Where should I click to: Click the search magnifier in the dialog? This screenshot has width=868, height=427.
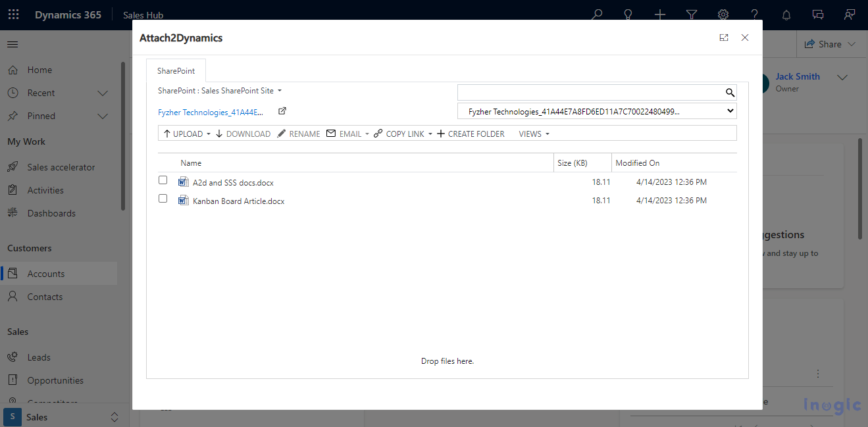[730, 93]
